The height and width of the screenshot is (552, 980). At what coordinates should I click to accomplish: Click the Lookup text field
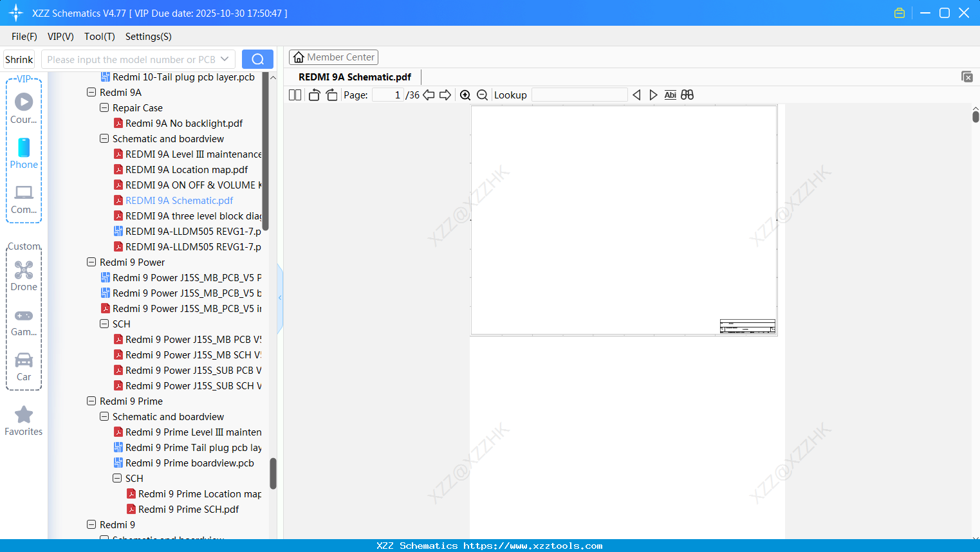click(580, 95)
